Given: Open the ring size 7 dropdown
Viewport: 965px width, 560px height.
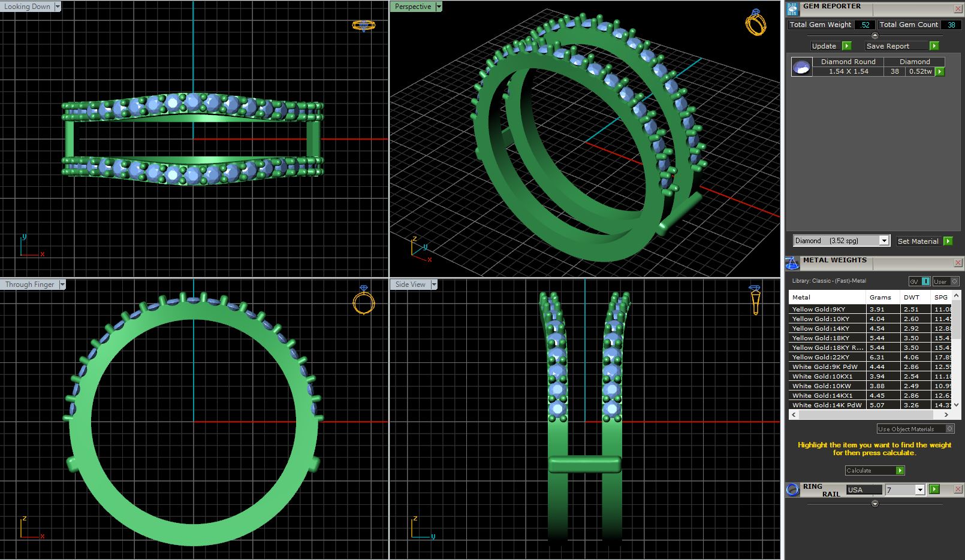Looking at the screenshot, I should [920, 490].
